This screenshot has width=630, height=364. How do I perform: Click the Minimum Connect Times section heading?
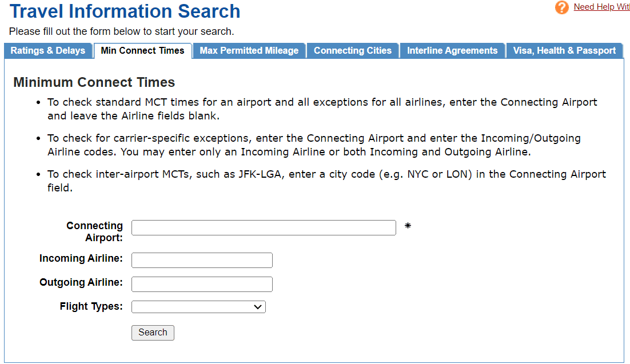pyautogui.click(x=94, y=82)
